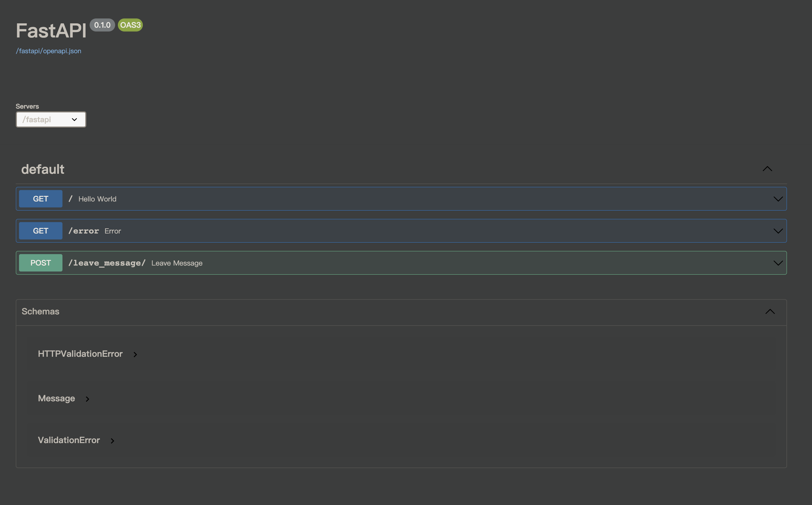Click the POST badge for /leave_message/
812x505 pixels.
[x=40, y=263]
